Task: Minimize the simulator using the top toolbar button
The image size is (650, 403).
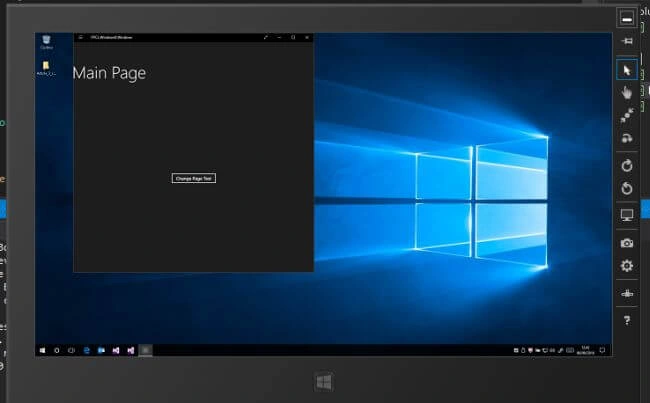Action: click(x=627, y=19)
